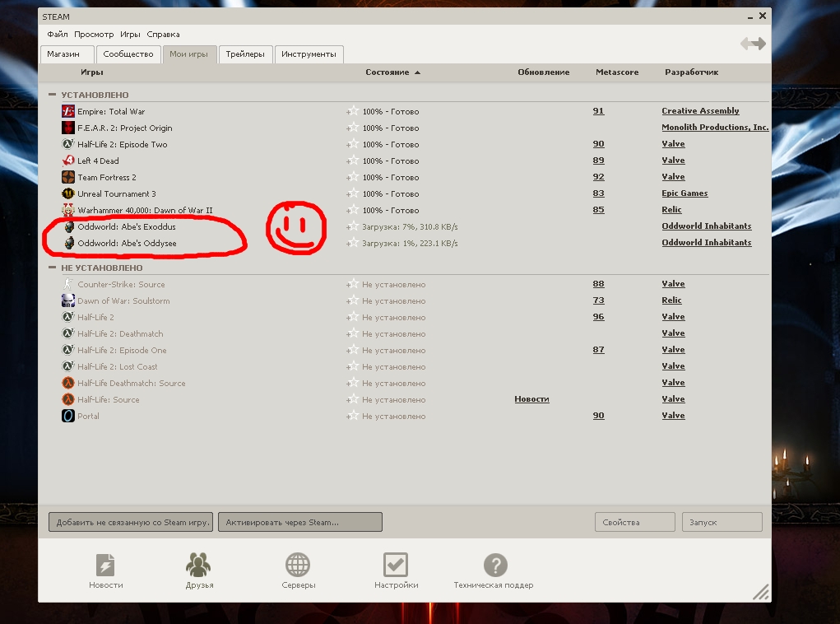
Task: Click the Dawn of War: Soulstorm icon
Action: (68, 300)
